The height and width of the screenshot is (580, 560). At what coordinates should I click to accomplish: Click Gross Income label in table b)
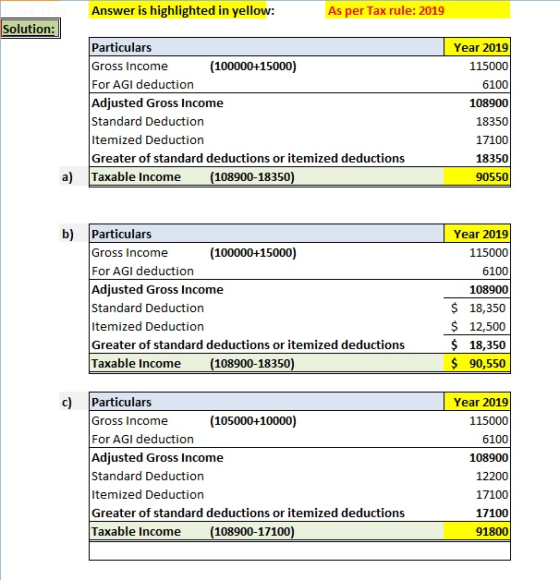click(129, 253)
